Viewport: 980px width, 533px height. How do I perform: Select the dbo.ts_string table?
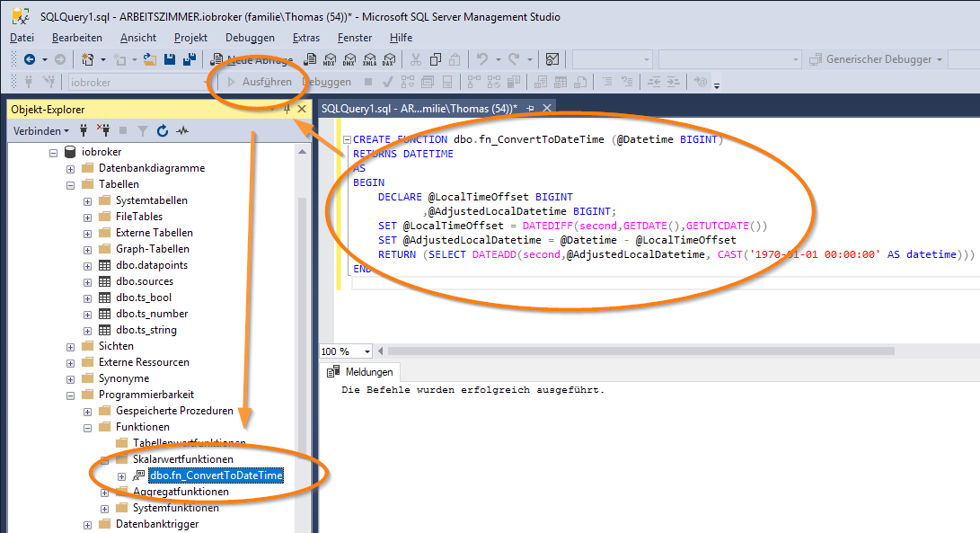coord(146,330)
